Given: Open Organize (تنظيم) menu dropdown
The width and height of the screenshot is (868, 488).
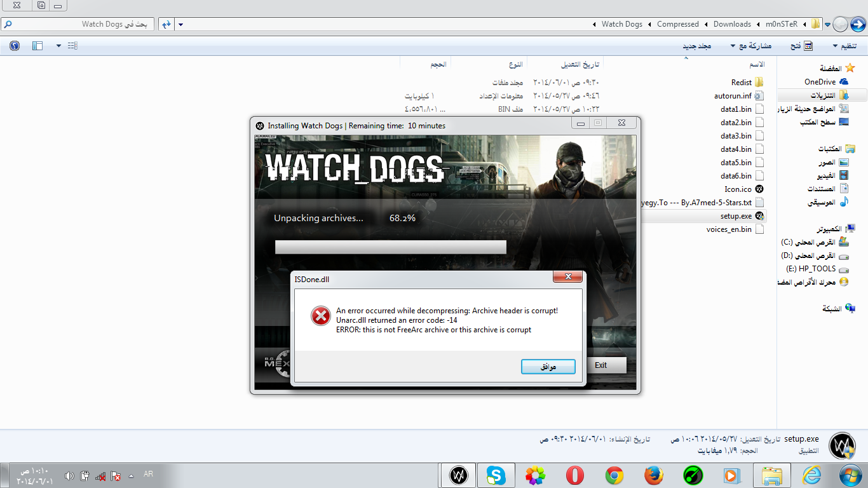Looking at the screenshot, I should 844,46.
